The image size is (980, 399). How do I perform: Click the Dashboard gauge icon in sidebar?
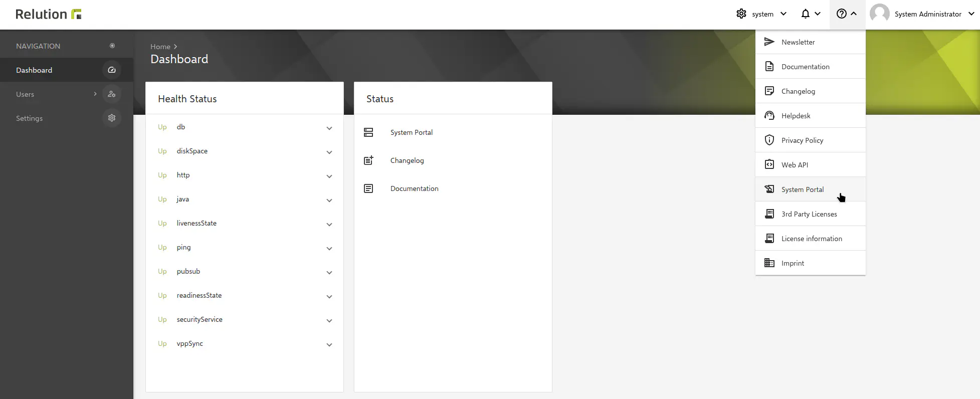112,70
